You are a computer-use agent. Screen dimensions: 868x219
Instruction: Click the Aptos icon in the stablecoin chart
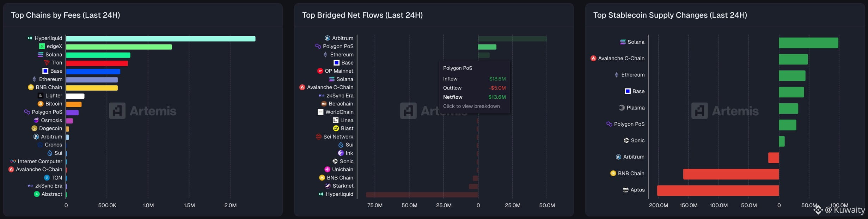[x=625, y=190]
